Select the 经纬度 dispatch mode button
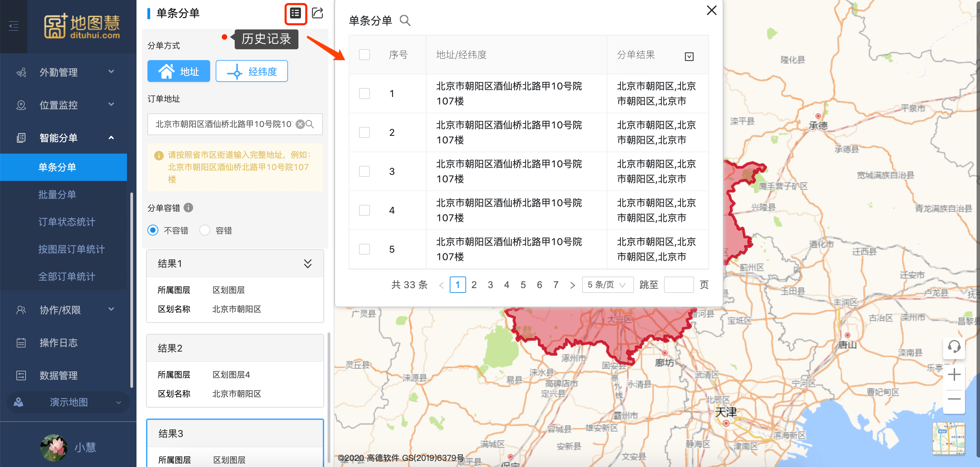The width and height of the screenshot is (980, 467). point(252,71)
